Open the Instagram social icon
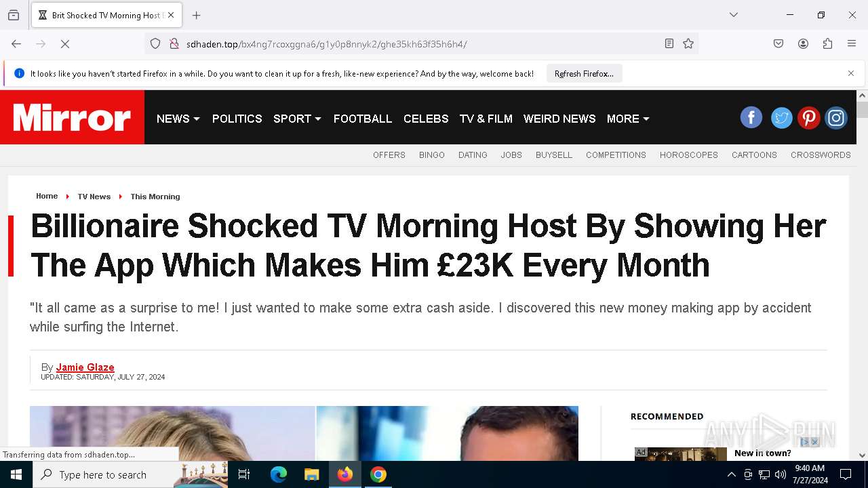Screen dimensions: 868x488 click(x=836, y=118)
